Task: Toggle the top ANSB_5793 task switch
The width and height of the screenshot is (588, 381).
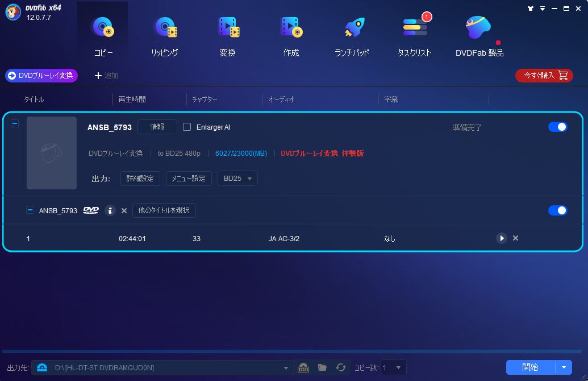Action: (x=558, y=127)
